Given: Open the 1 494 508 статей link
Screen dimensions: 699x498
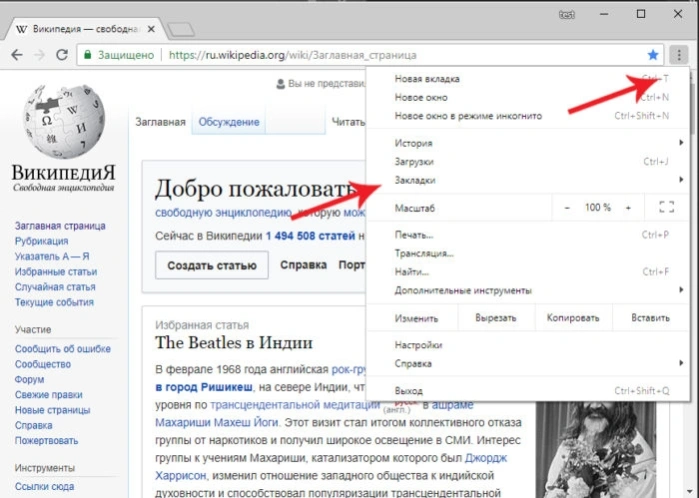Looking at the screenshot, I should click(310, 236).
